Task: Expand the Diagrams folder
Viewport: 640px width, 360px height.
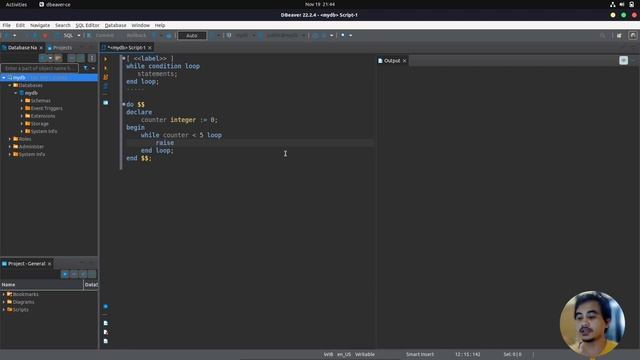Action: [4, 302]
